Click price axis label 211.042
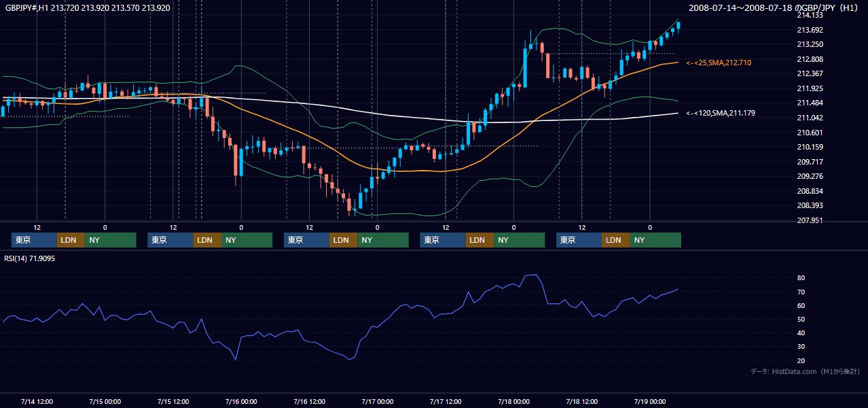868x408 pixels. (x=810, y=118)
